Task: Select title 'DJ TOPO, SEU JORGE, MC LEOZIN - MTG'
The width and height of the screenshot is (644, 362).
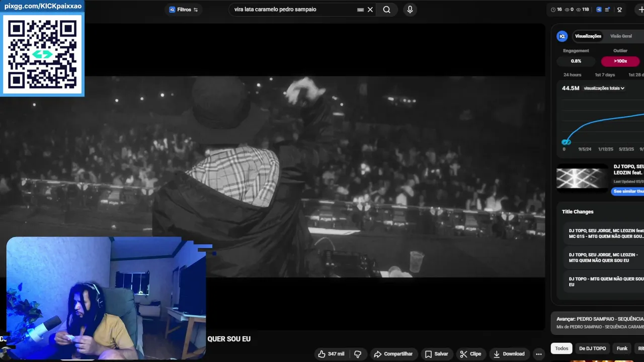Action: pyautogui.click(x=603, y=257)
